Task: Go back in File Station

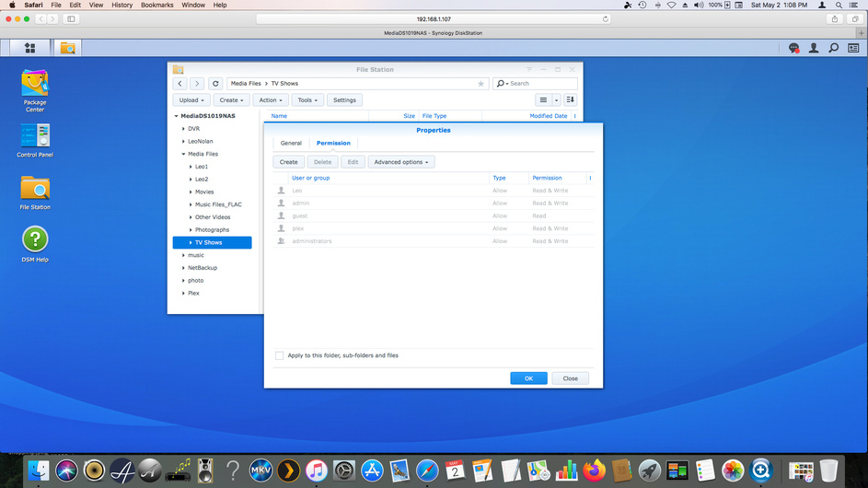Action: click(x=179, y=84)
